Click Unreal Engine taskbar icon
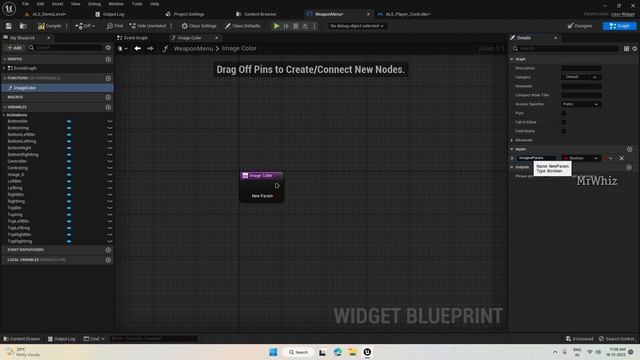The height and width of the screenshot is (360, 640). 367,352
